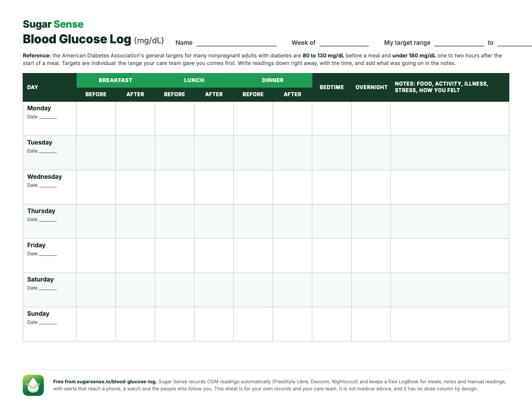Viewport: 532px width, 411px height.
Task: Click the Date blank under Thursday
Action: (x=48, y=221)
